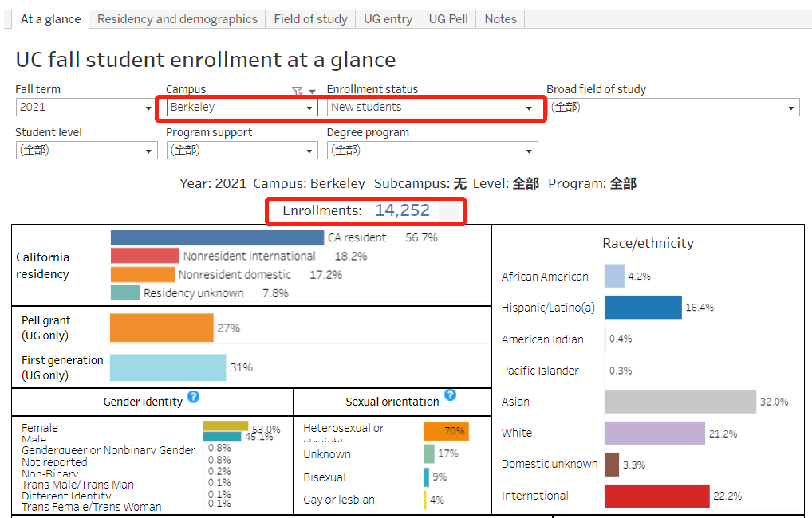Open the Field of study tab

(311, 19)
